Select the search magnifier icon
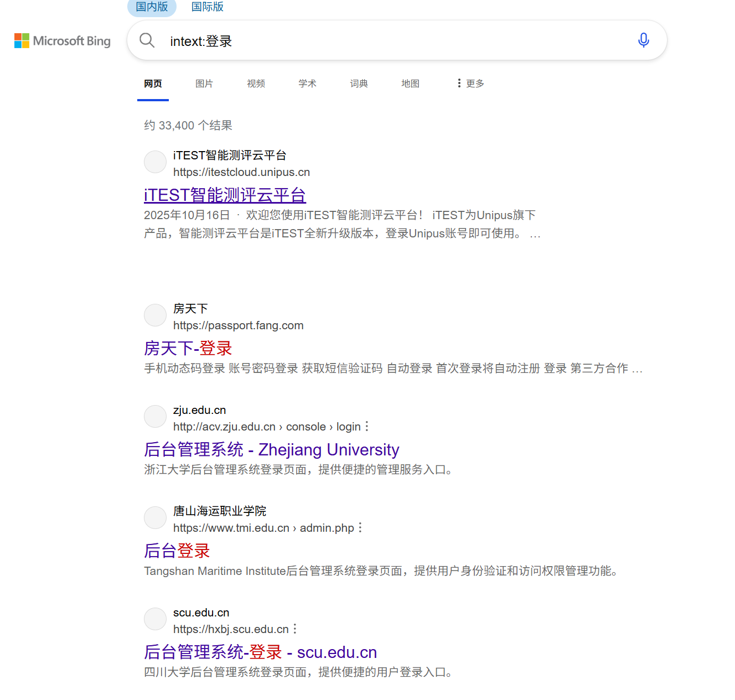Image resolution: width=735 pixels, height=700 pixels. tap(146, 40)
